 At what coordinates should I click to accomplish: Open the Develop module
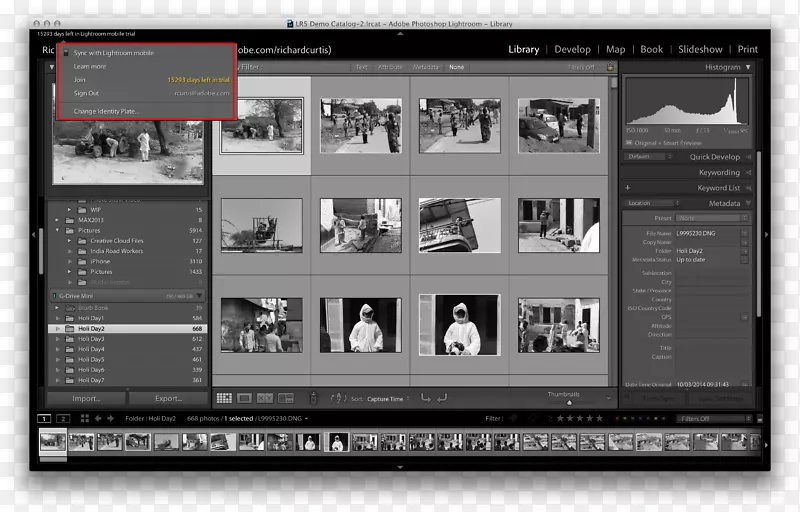[572, 49]
